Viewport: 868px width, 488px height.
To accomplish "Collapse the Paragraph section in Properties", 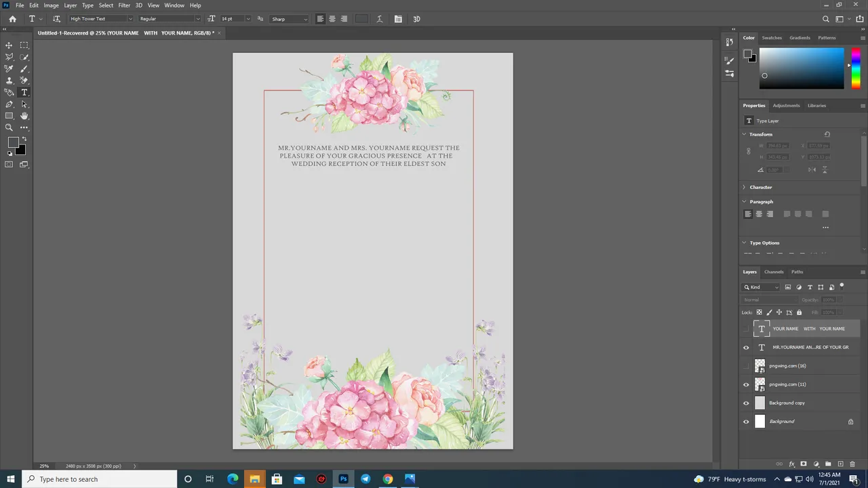I will 745,201.
